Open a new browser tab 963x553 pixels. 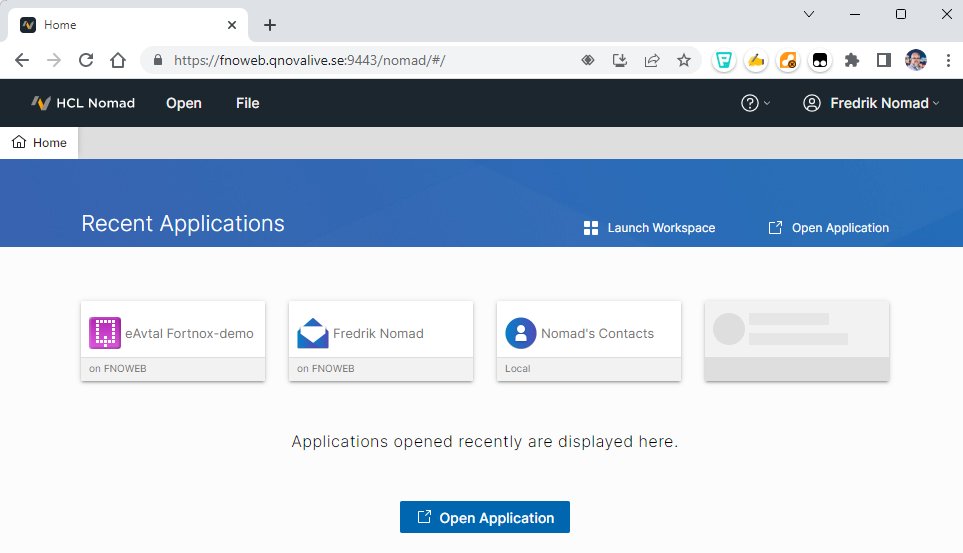point(270,25)
